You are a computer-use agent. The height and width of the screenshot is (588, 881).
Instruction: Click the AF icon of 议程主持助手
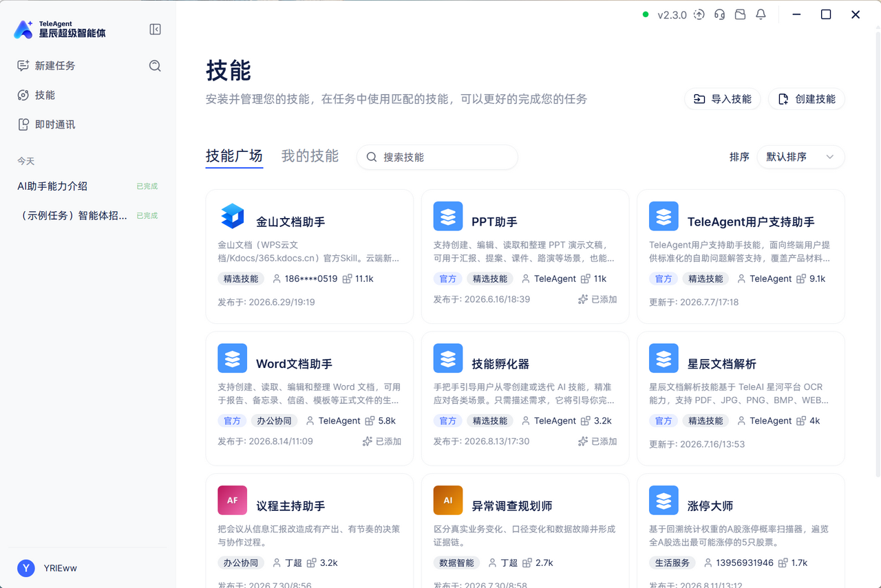tap(233, 501)
